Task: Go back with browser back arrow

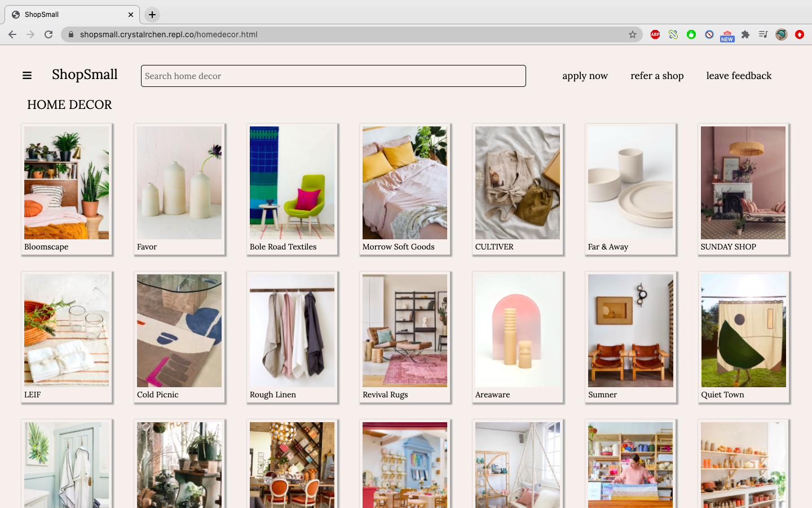Action: [x=12, y=34]
